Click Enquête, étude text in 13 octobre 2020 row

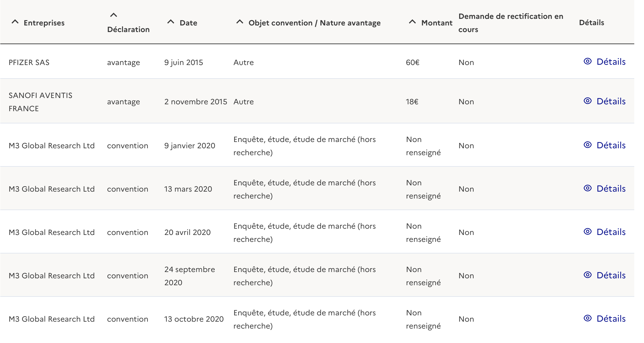click(x=304, y=319)
